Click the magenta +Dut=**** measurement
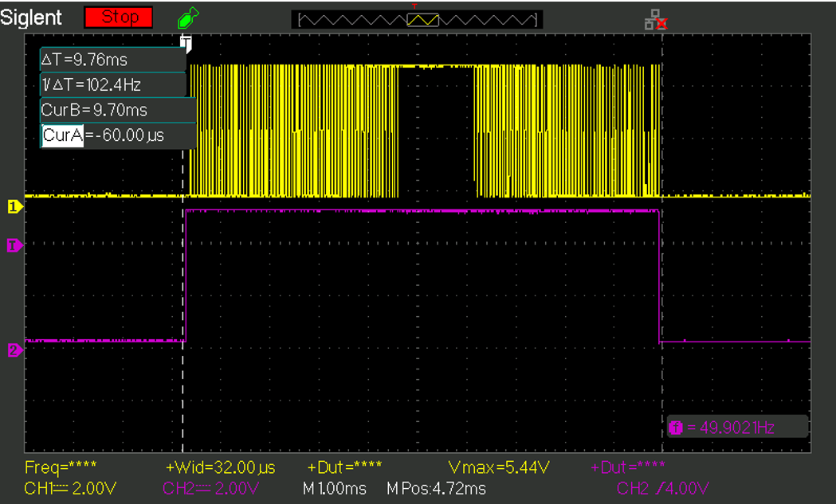 click(x=628, y=467)
